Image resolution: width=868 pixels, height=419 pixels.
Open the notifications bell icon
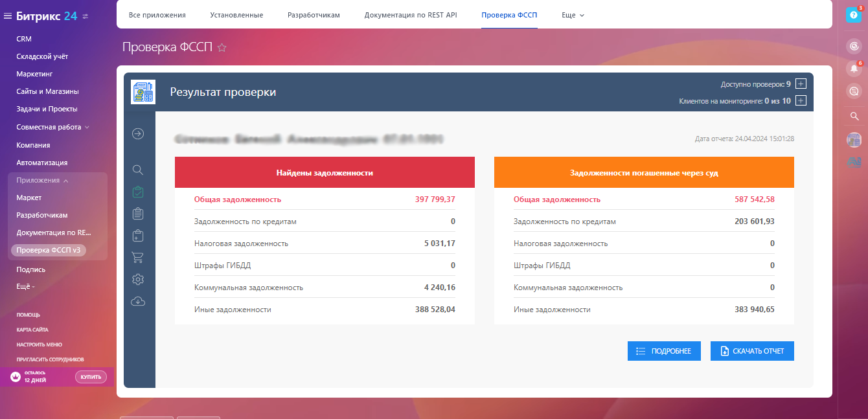(x=854, y=69)
